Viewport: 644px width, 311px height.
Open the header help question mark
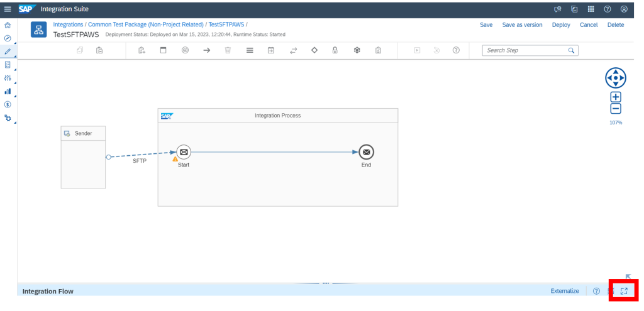tap(608, 9)
